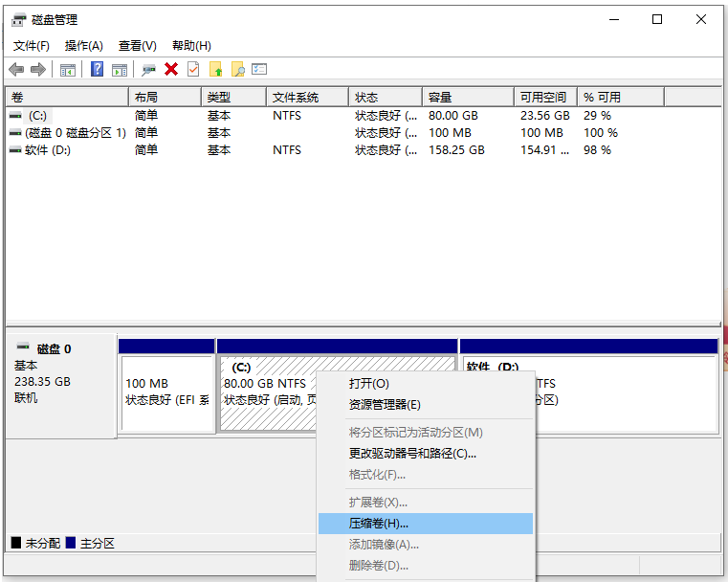Click the forward arrow toolbar icon
728x582 pixels.
38,70
